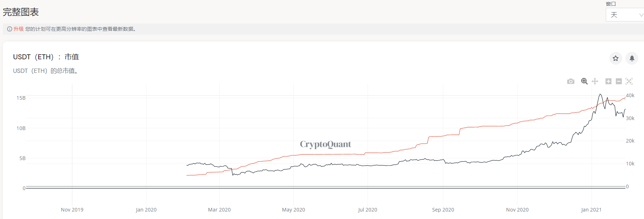Click the zoom out minus icon

pos(619,81)
